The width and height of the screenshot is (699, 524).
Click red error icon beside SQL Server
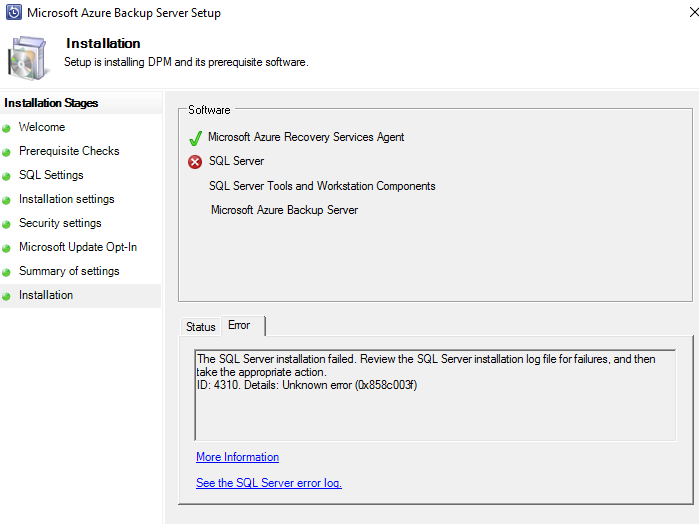click(195, 161)
